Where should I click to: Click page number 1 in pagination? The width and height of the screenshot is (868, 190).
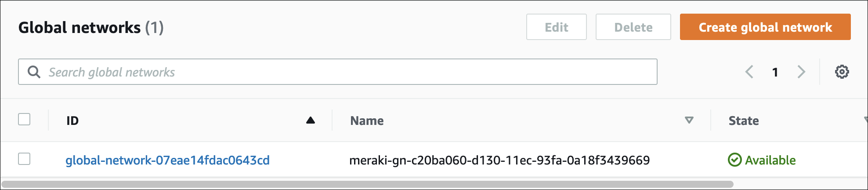click(775, 72)
